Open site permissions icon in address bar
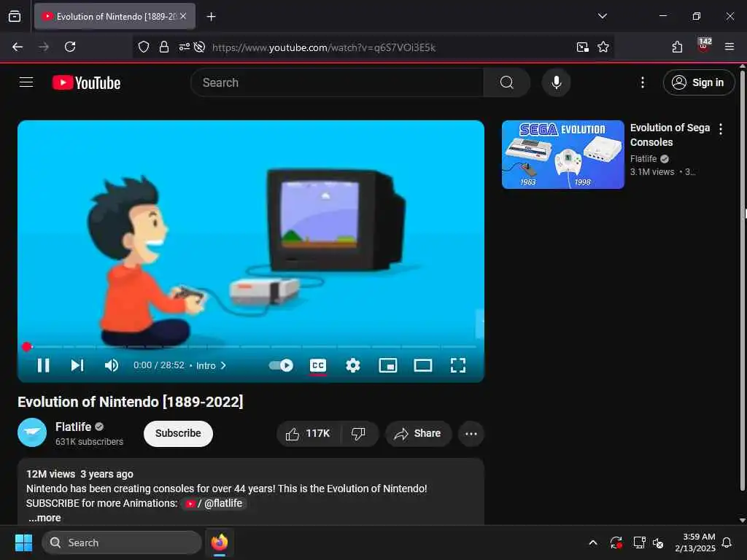This screenshot has height=560, width=747. 184,47
